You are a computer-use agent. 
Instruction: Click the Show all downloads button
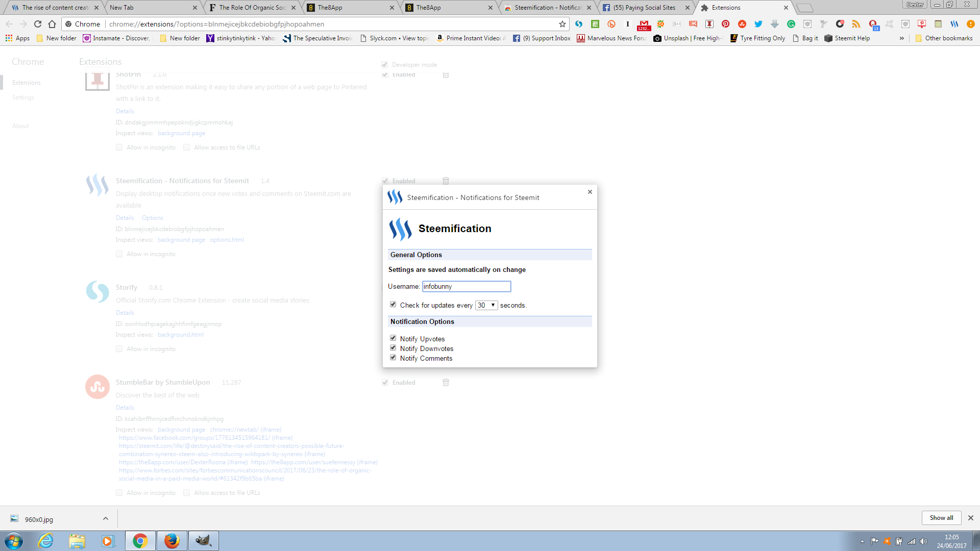pos(941,518)
